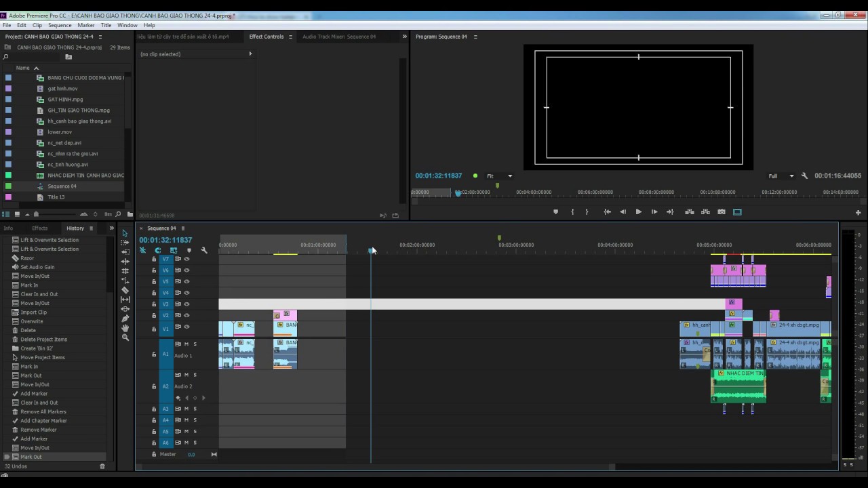Image resolution: width=868 pixels, height=488 pixels.
Task: Add a marker in the timeline header
Action: click(x=189, y=250)
